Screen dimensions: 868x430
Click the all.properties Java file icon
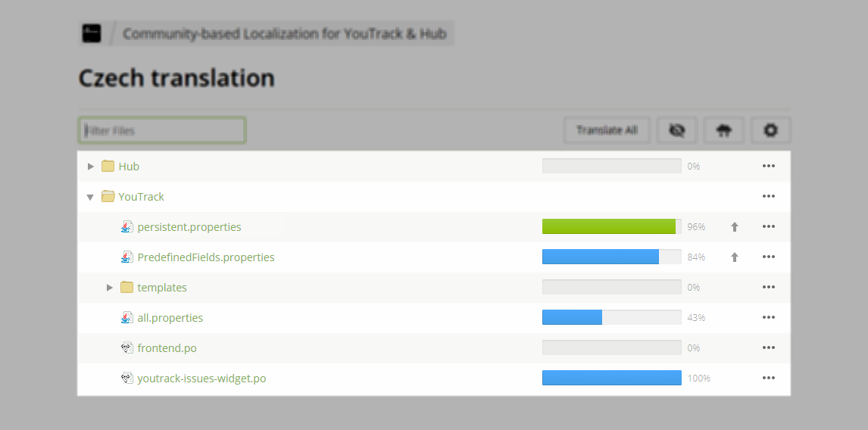(126, 317)
